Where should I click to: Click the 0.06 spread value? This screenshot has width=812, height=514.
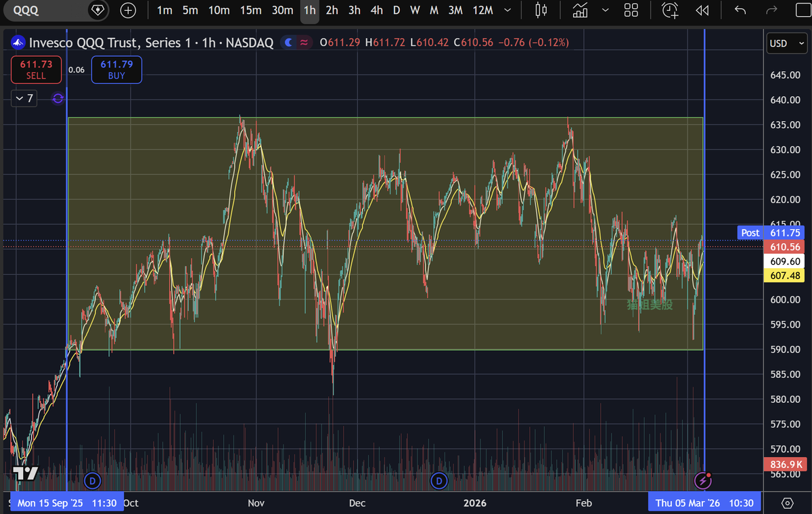pos(76,70)
